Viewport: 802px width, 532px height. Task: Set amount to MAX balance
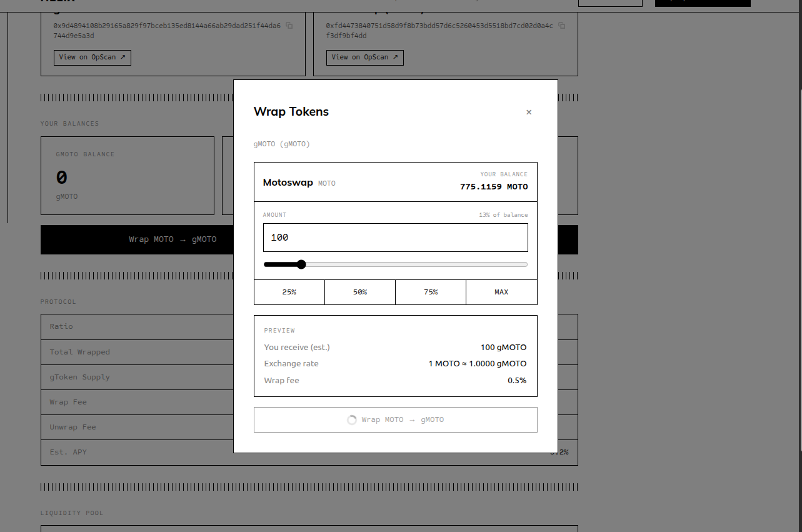pyautogui.click(x=501, y=292)
